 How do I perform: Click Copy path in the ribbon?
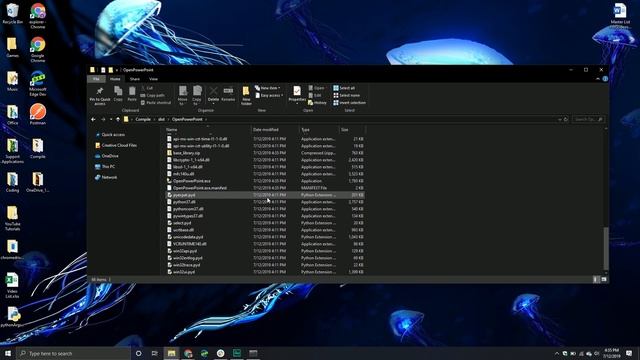click(152, 96)
